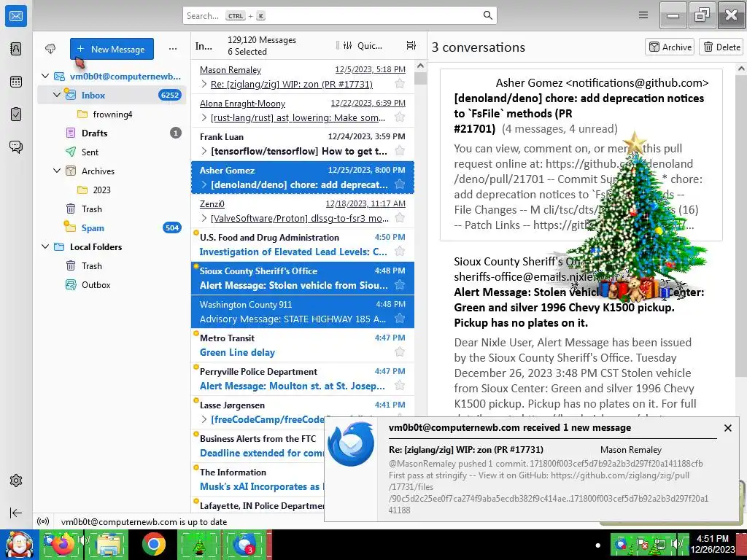Click Get Messages cloud icon
Viewport: 747px width, 560px height.
50,49
